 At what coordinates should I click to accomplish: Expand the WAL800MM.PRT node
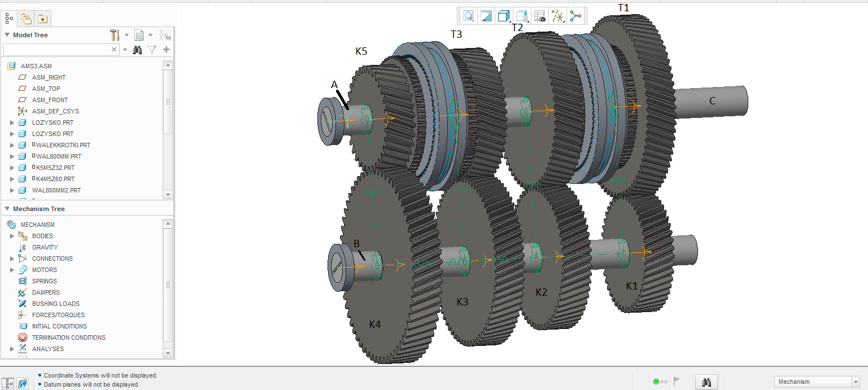click(x=12, y=156)
